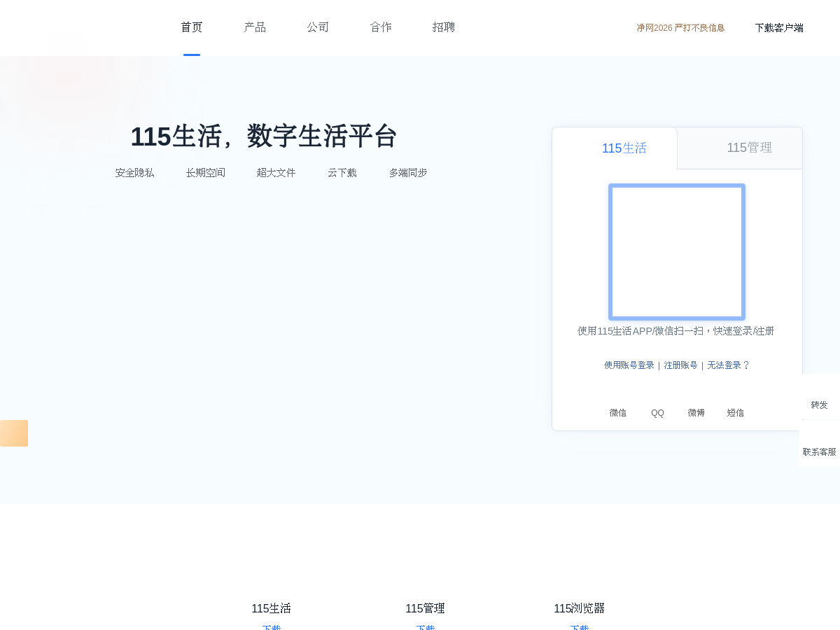Click 注册账号 to register an account
The height and width of the screenshot is (630, 840).
coord(680,365)
